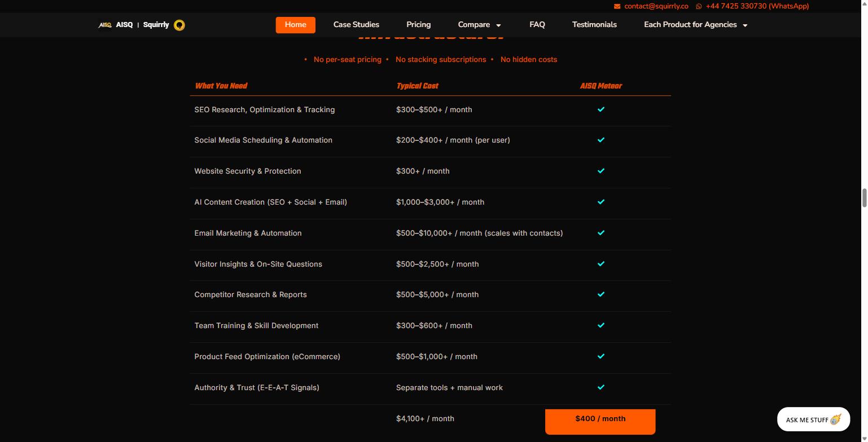Click checkmark in SEO Research row

tap(601, 109)
